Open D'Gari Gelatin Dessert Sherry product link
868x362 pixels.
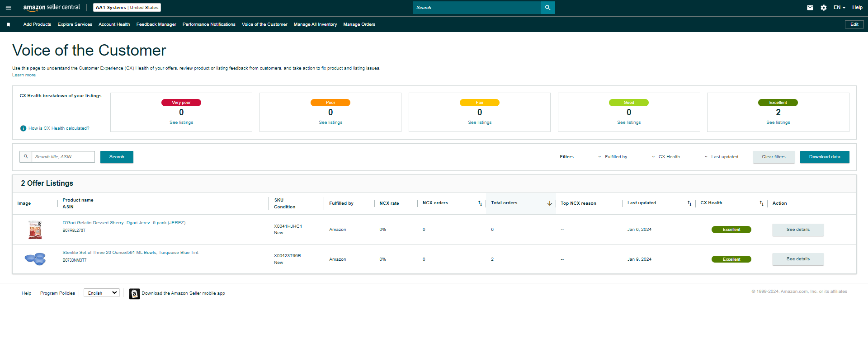pyautogui.click(x=124, y=223)
